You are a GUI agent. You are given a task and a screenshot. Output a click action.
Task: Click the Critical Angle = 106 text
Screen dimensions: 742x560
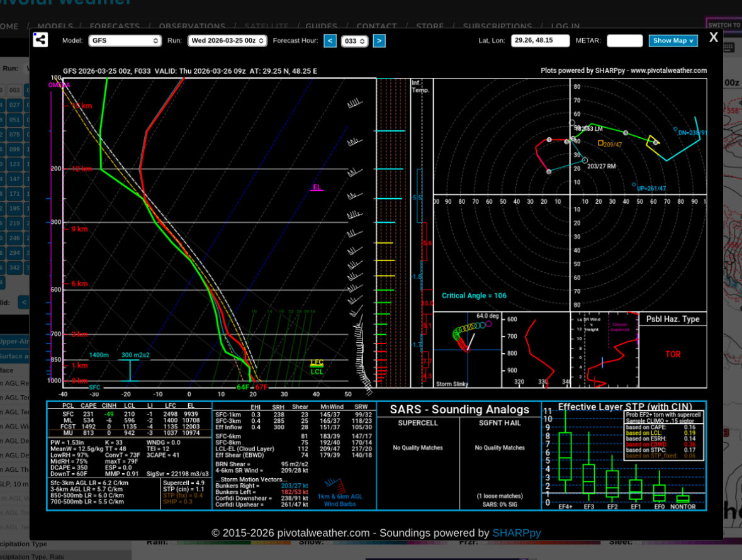coord(474,296)
